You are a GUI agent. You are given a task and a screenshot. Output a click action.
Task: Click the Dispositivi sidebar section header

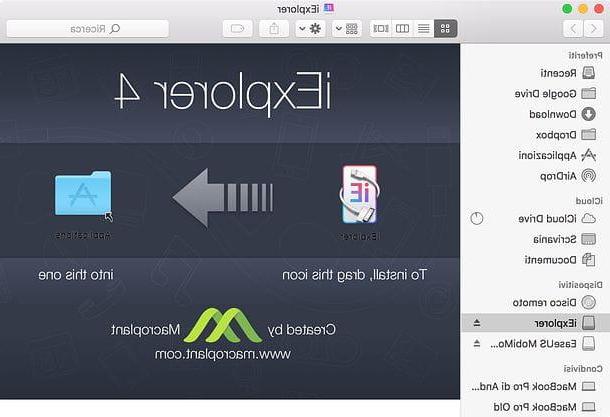580,285
